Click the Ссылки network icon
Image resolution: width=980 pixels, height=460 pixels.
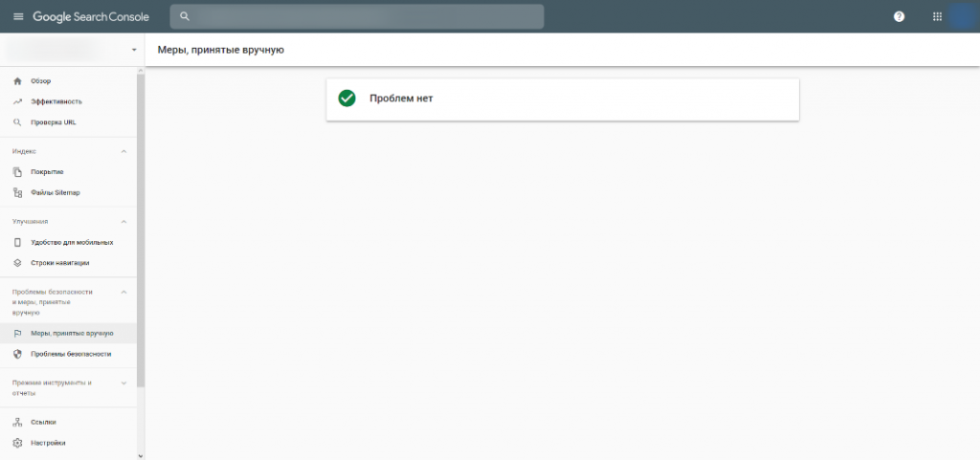[x=17, y=423]
